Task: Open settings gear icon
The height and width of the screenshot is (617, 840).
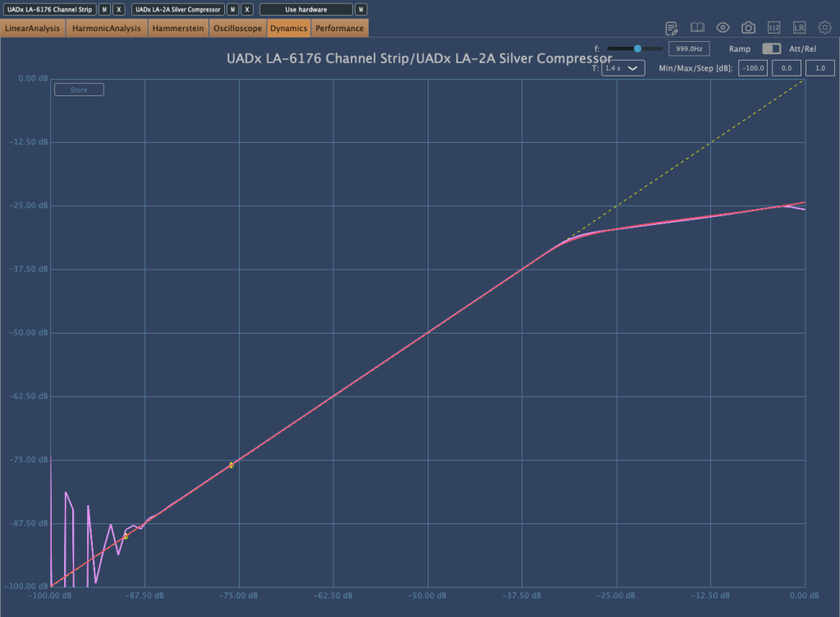Action: click(x=824, y=28)
